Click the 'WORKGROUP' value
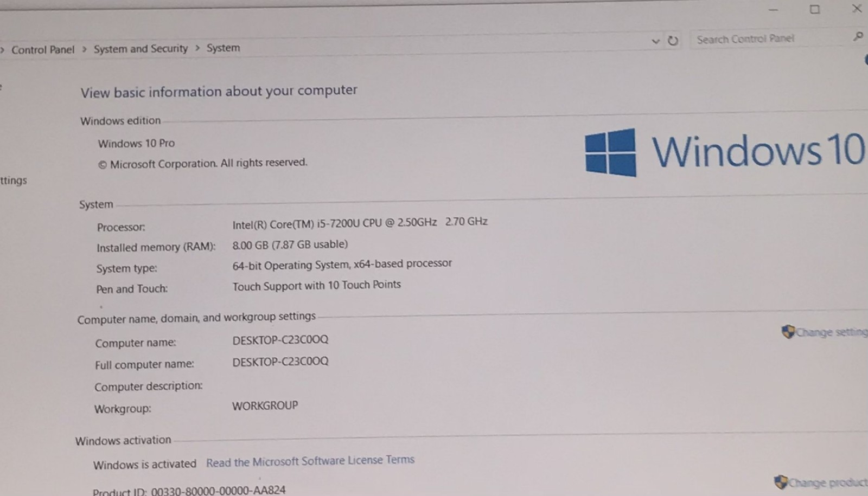This screenshot has width=868, height=496. tap(265, 405)
